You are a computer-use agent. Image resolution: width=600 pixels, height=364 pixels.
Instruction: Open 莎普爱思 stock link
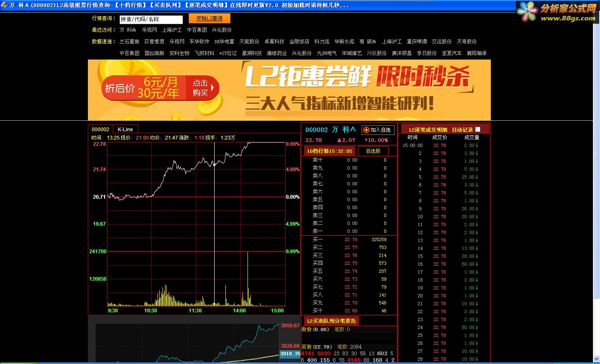[x=154, y=42]
